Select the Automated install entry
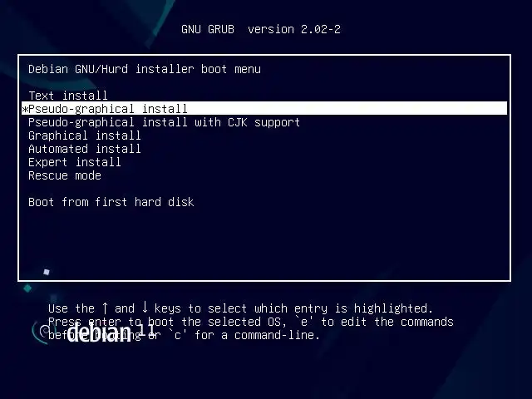Screen dimensions: 532x399 coord(85,149)
